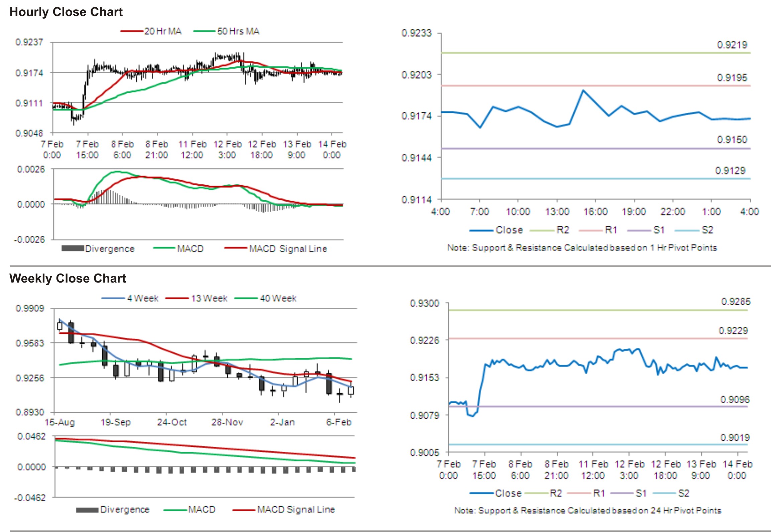Click the "13 Week" legend label
Viewport: 771px width, 532px height.
click(x=209, y=298)
